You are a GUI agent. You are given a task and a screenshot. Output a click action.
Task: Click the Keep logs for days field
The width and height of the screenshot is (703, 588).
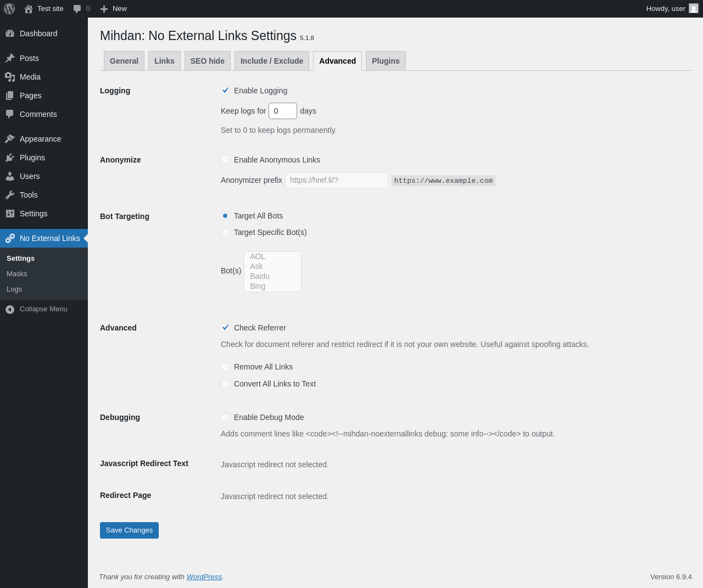(x=283, y=111)
